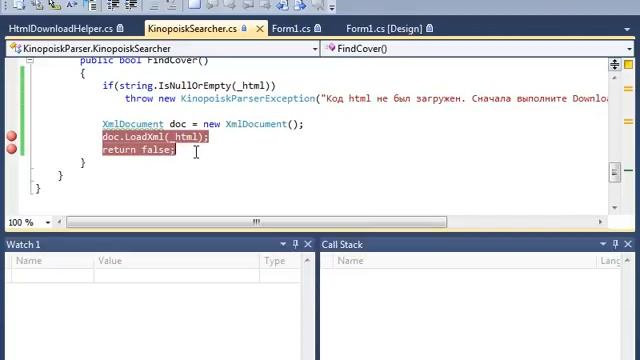Click the editor vertical scrollbar thumb

615,173
